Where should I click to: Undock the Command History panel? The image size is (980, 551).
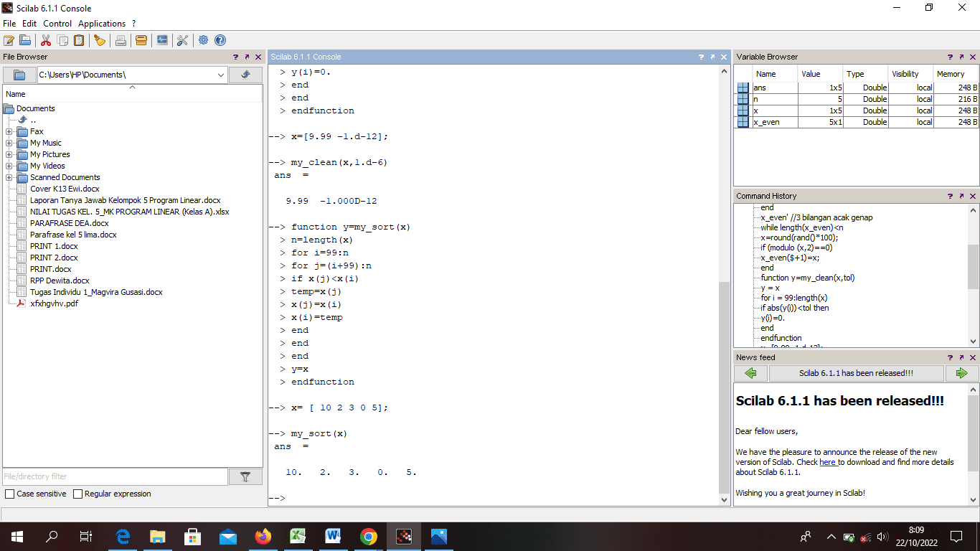click(x=961, y=196)
